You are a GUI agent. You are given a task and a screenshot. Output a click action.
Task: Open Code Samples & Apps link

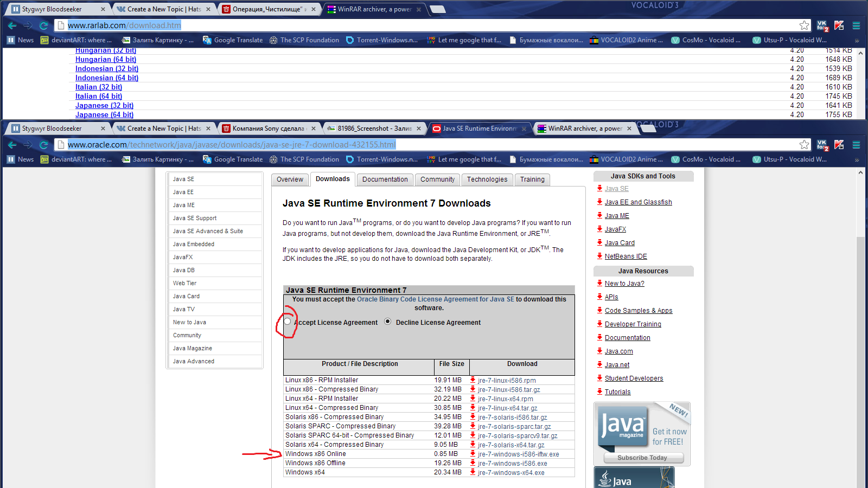point(639,311)
